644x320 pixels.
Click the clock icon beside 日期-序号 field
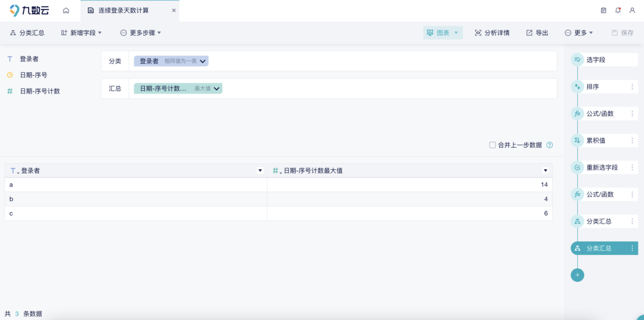(x=10, y=75)
